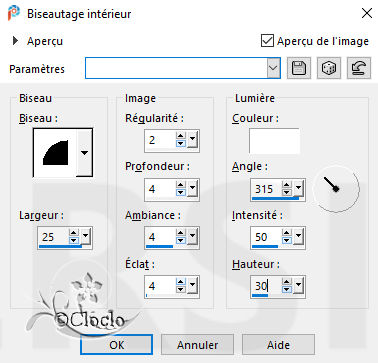Image resolution: width=378 pixels, height=363 pixels.
Task: Click the Angle dial control
Action: click(336, 189)
